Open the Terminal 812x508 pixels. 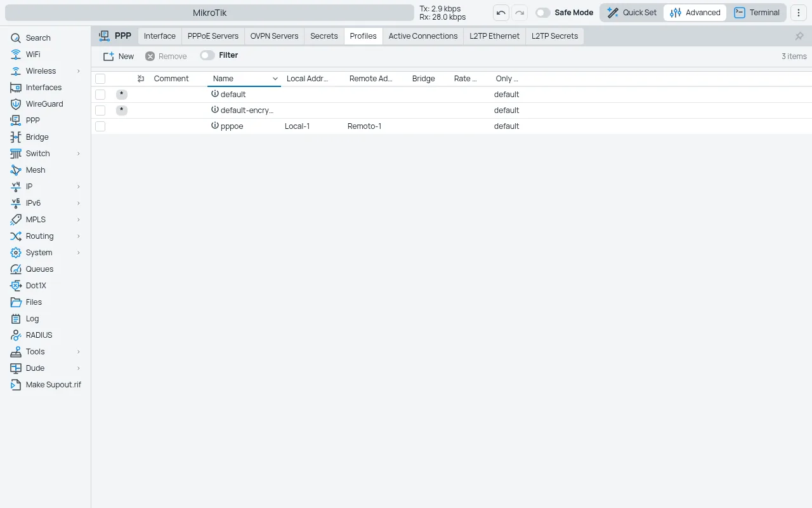757,13
